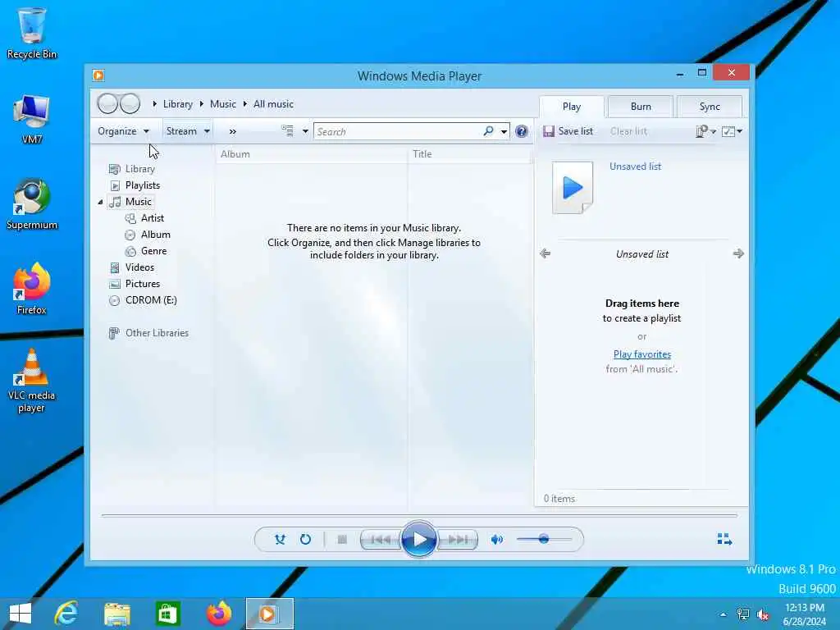Viewport: 840px width, 630px height.
Task: Open the Store app from the taskbar
Action: [167, 614]
